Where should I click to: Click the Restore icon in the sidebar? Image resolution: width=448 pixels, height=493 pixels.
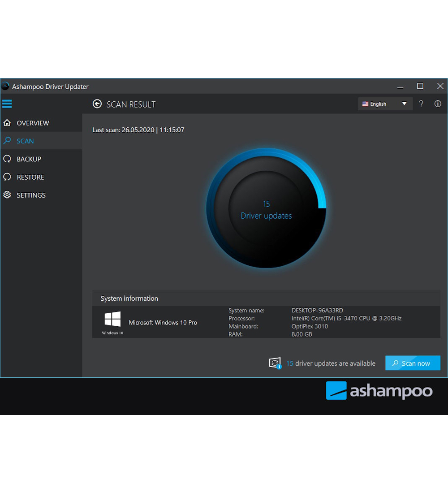7,177
